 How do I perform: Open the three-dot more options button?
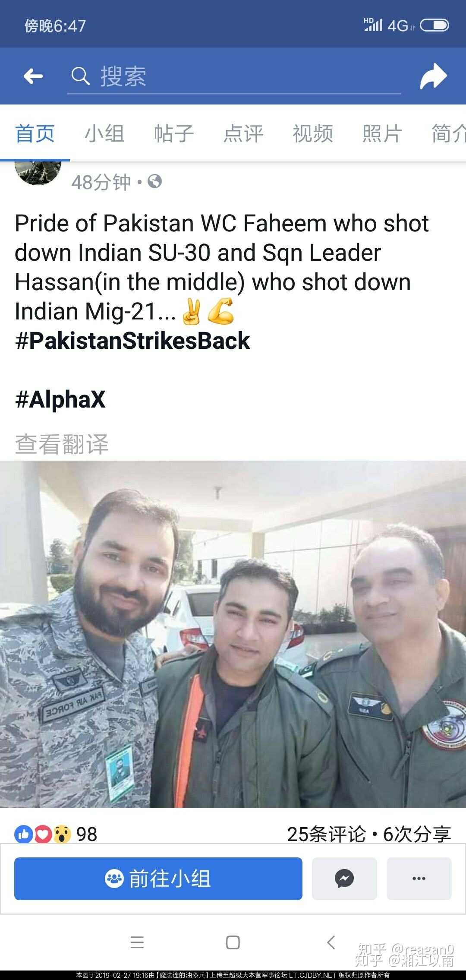(419, 879)
